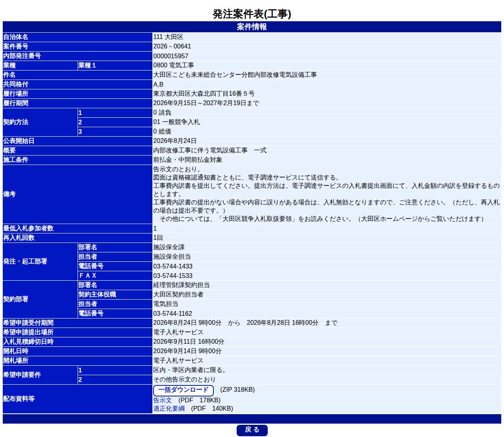The height and width of the screenshot is (437, 504).
Task: Click contract method 01 一般競争入札
Action: (177, 122)
